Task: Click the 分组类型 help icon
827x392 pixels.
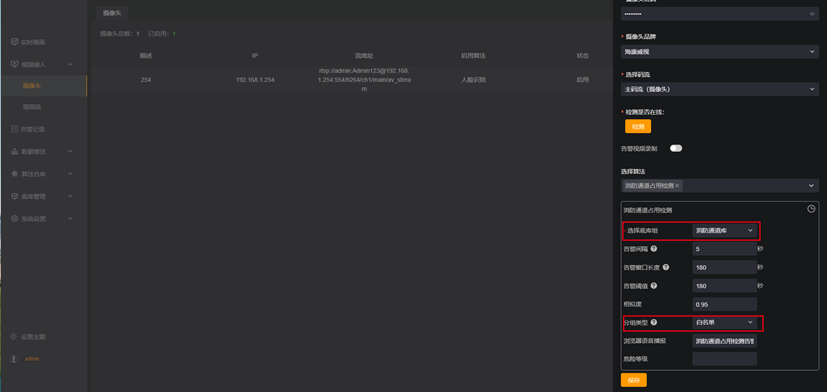Action: pyautogui.click(x=654, y=322)
